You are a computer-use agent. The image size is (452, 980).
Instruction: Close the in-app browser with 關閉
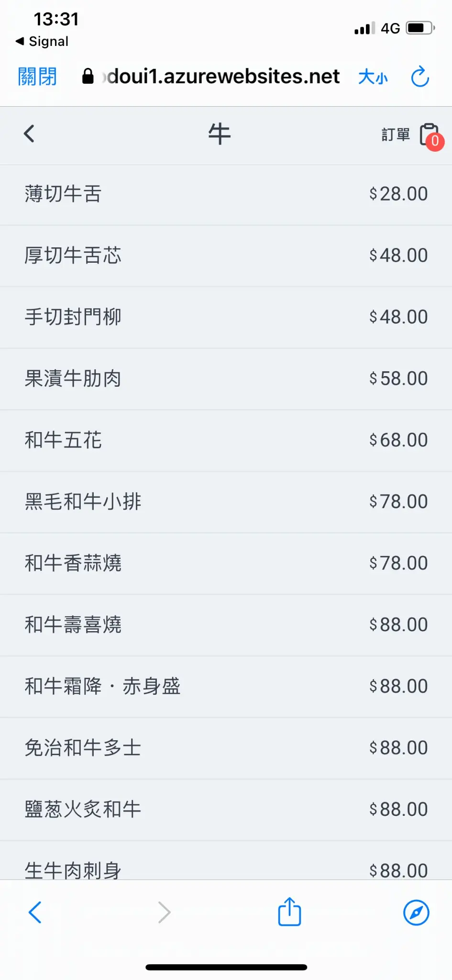(37, 77)
